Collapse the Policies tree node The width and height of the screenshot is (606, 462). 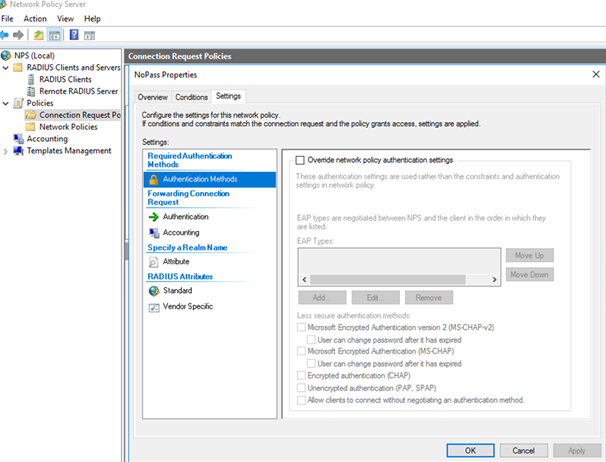(6, 103)
